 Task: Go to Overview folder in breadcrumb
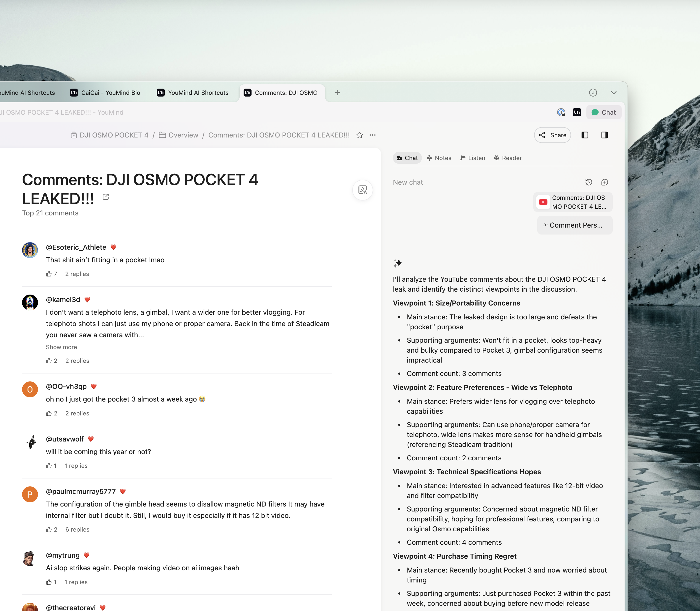tap(183, 135)
